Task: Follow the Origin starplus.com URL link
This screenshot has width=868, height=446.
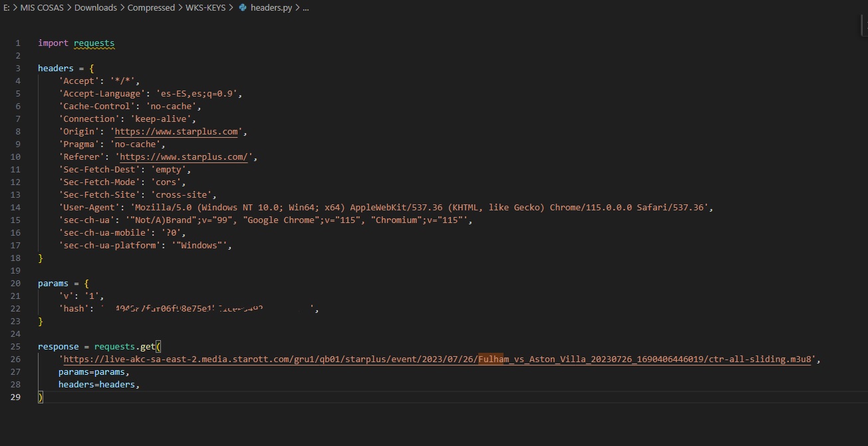Action: (x=176, y=132)
